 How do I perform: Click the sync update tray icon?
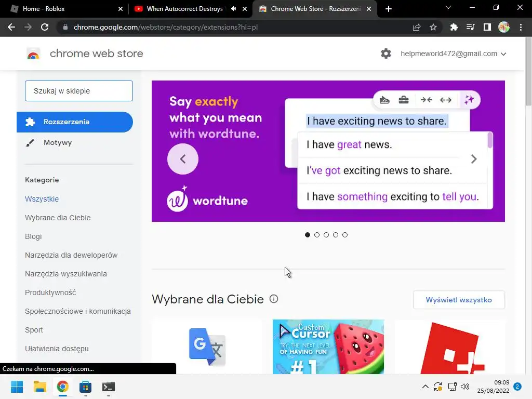pyautogui.click(x=438, y=387)
